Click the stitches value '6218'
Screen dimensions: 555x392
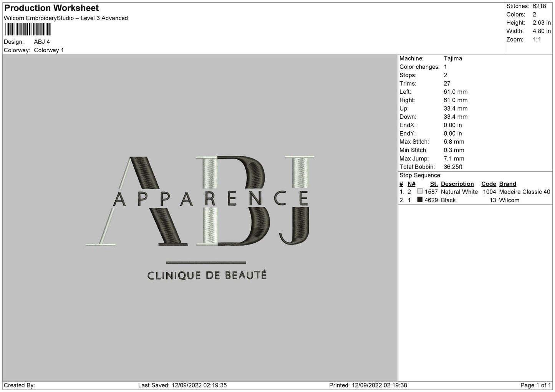[x=539, y=6]
